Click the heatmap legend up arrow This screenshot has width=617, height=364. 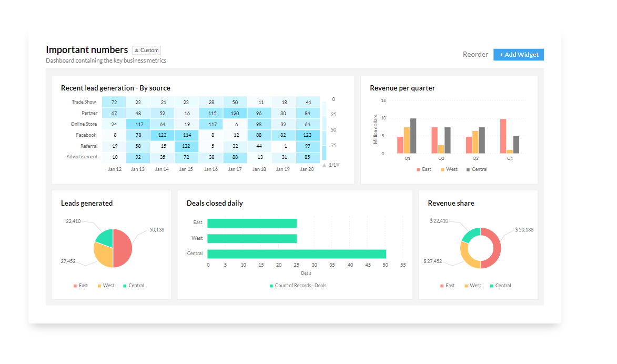pyautogui.click(x=325, y=165)
